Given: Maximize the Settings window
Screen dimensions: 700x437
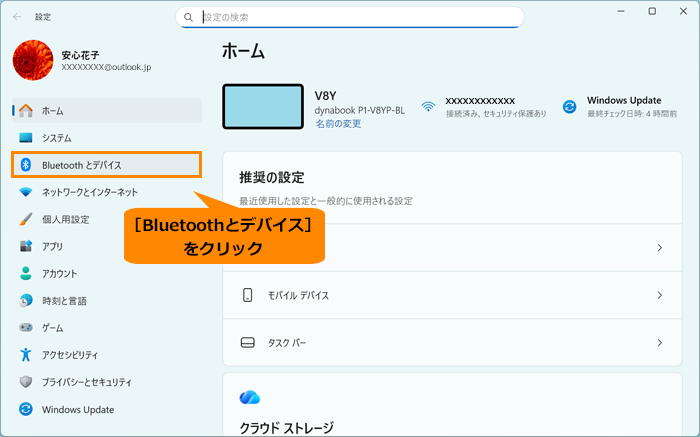Looking at the screenshot, I should (x=652, y=12).
